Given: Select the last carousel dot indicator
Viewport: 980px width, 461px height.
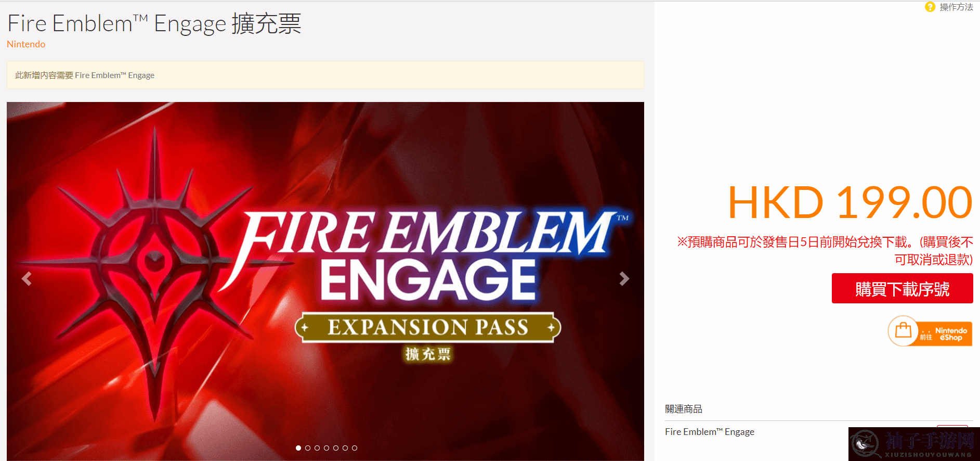Looking at the screenshot, I should coord(355,447).
